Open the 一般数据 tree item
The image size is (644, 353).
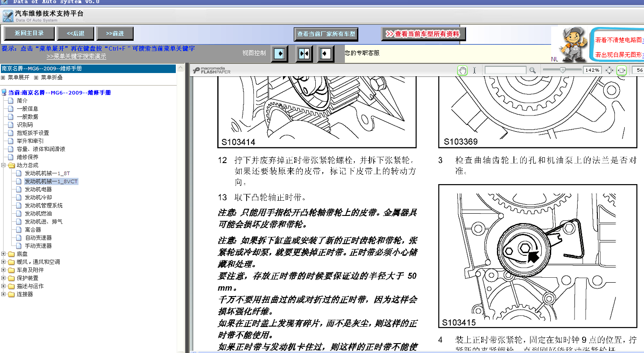pyautogui.click(x=27, y=117)
